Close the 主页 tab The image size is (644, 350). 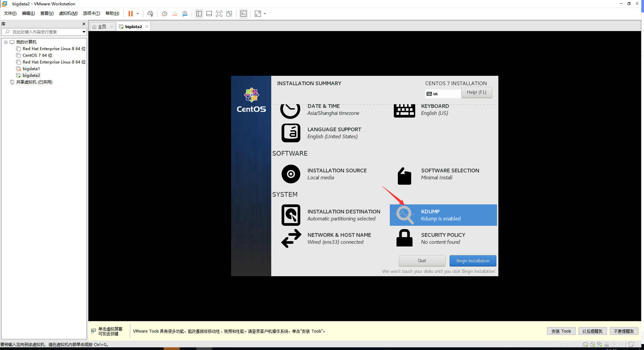pos(112,27)
